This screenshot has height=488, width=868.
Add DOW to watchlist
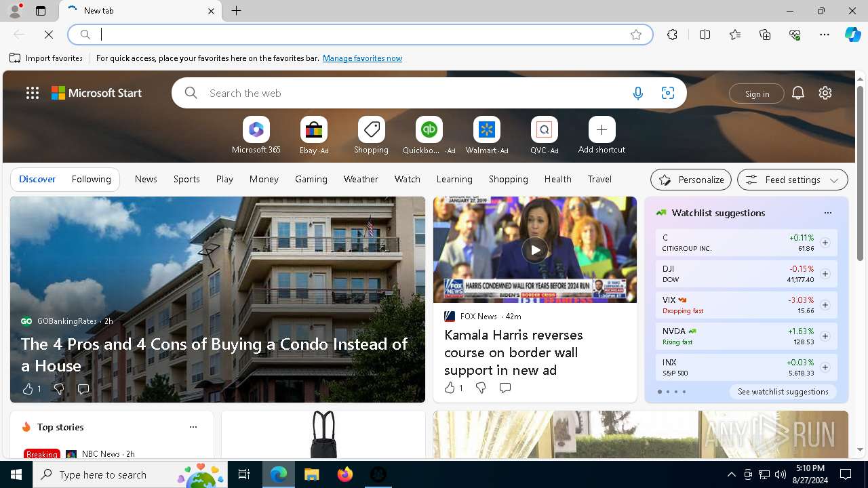825,274
